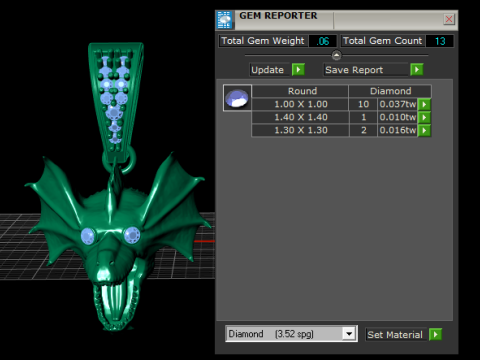Select the 1.00 X 1.00 size cell
The height and width of the screenshot is (360, 480).
pyautogui.click(x=301, y=104)
